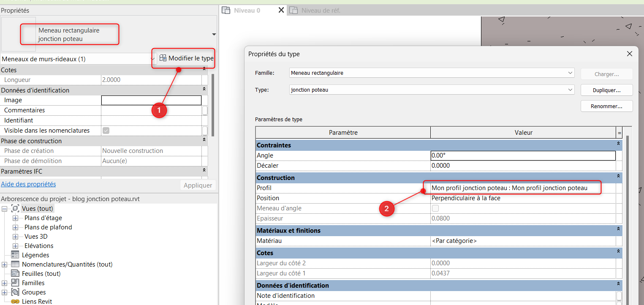Open the Aide des propriétés link
The height and width of the screenshot is (305, 644).
pos(28,184)
